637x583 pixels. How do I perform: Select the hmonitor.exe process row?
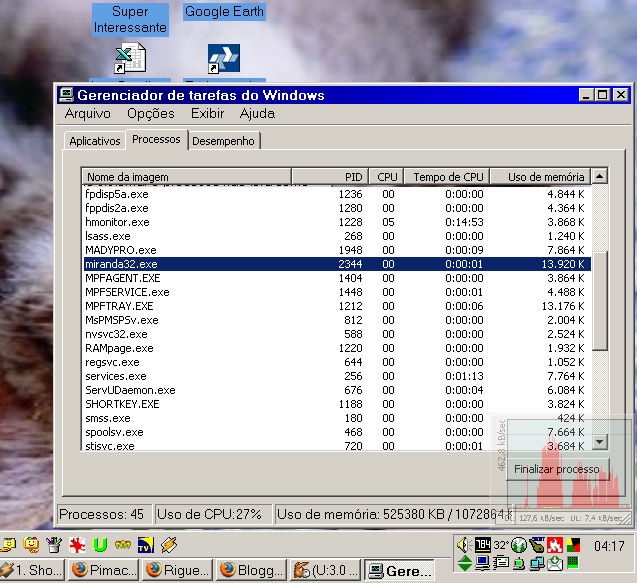(337, 222)
